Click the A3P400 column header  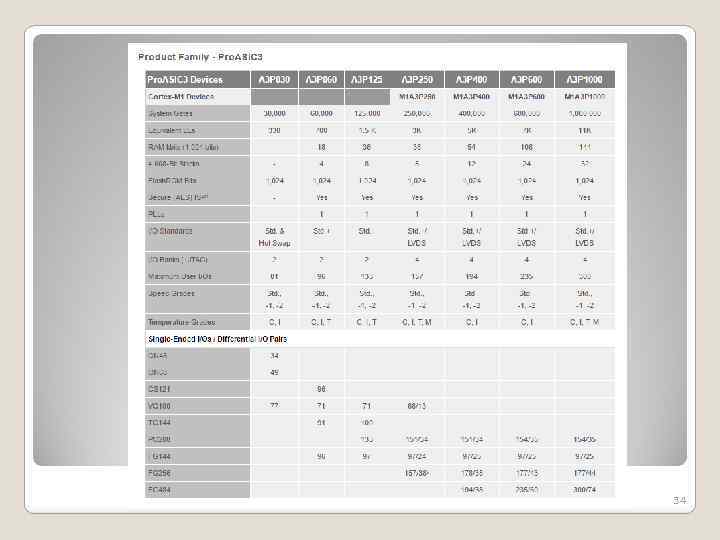(x=472, y=79)
